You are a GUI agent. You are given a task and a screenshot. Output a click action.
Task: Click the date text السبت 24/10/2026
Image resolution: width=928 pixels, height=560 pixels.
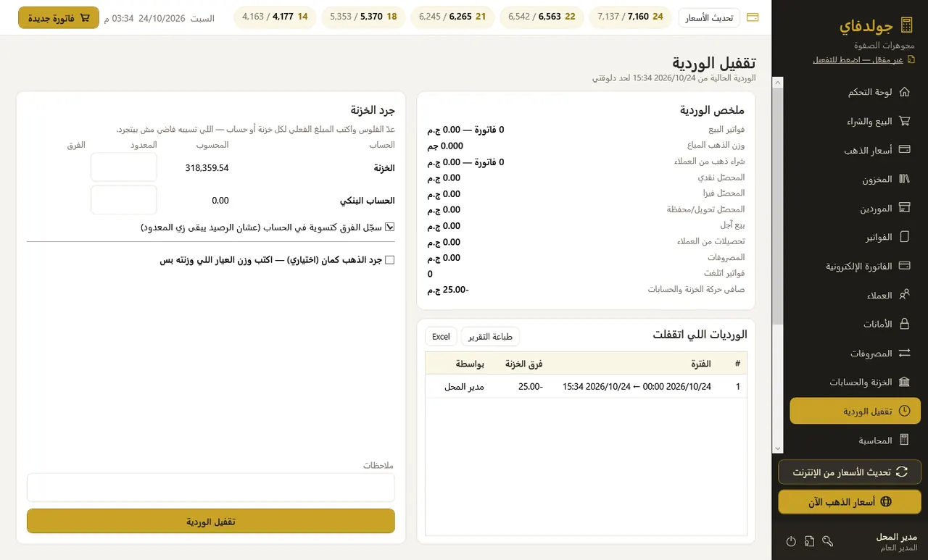(x=175, y=17)
